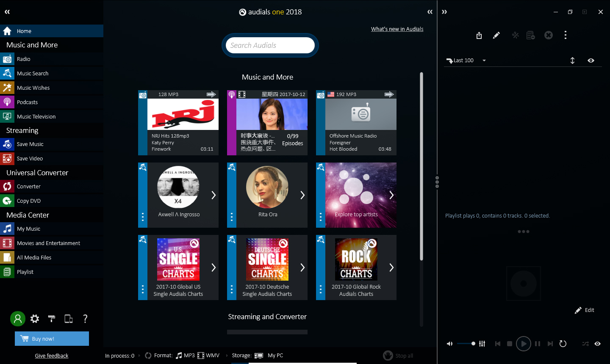Stop playback
Screen dimensions: 610x364
510,344
